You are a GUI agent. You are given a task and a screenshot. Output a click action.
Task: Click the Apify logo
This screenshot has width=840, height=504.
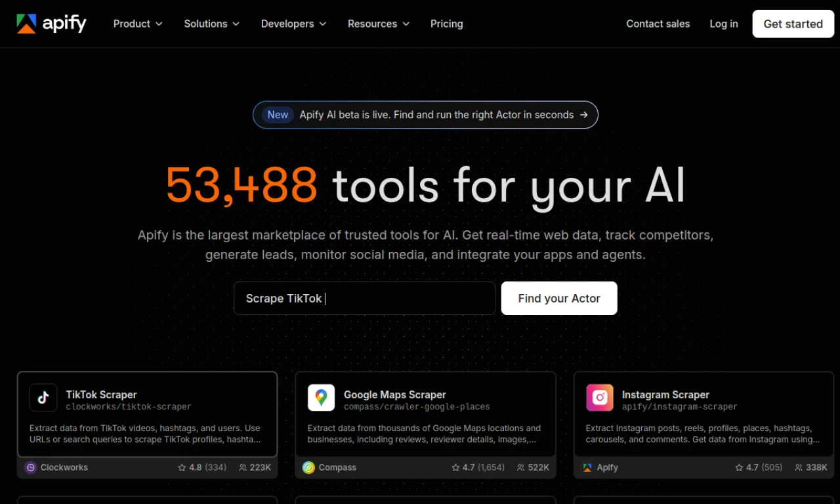click(51, 24)
